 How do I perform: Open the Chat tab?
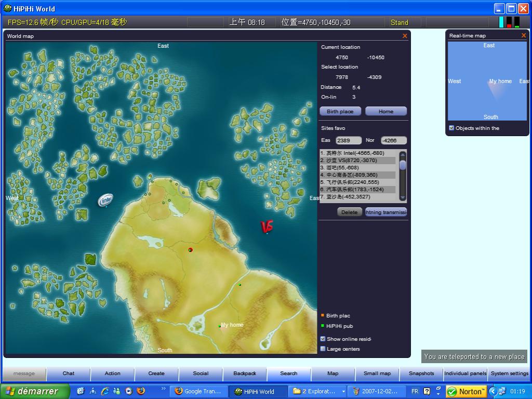[69, 374]
